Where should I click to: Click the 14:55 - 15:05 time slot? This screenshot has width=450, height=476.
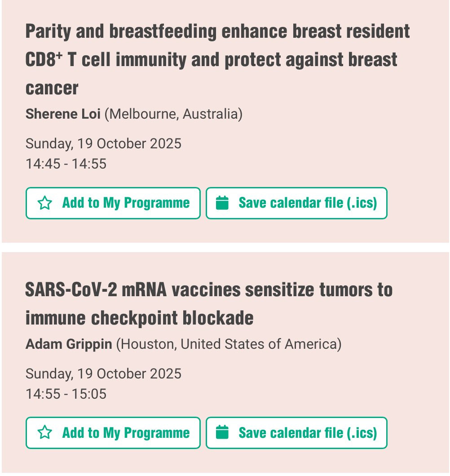[66, 394]
